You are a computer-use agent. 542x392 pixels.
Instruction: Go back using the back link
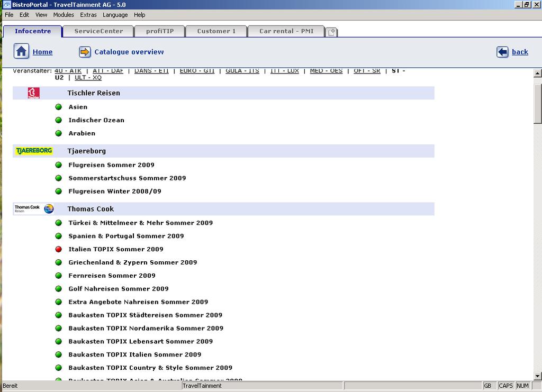pos(520,52)
